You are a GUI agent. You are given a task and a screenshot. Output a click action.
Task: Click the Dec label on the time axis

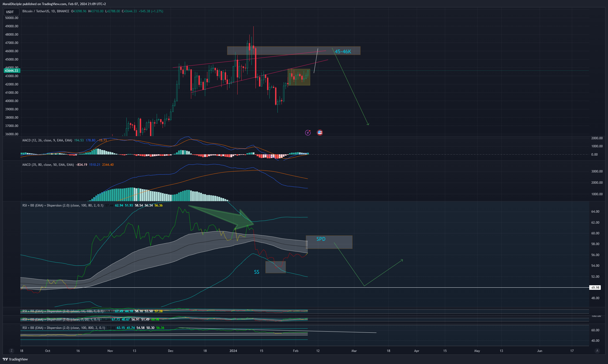click(x=171, y=351)
